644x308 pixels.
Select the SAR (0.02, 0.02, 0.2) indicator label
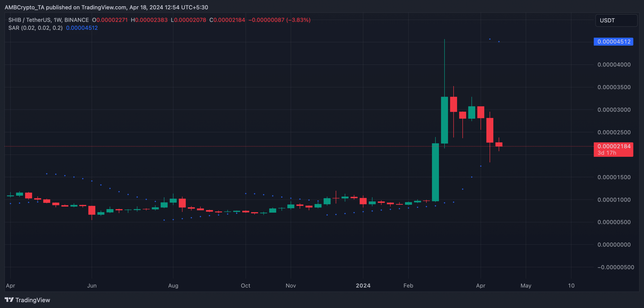pos(35,28)
